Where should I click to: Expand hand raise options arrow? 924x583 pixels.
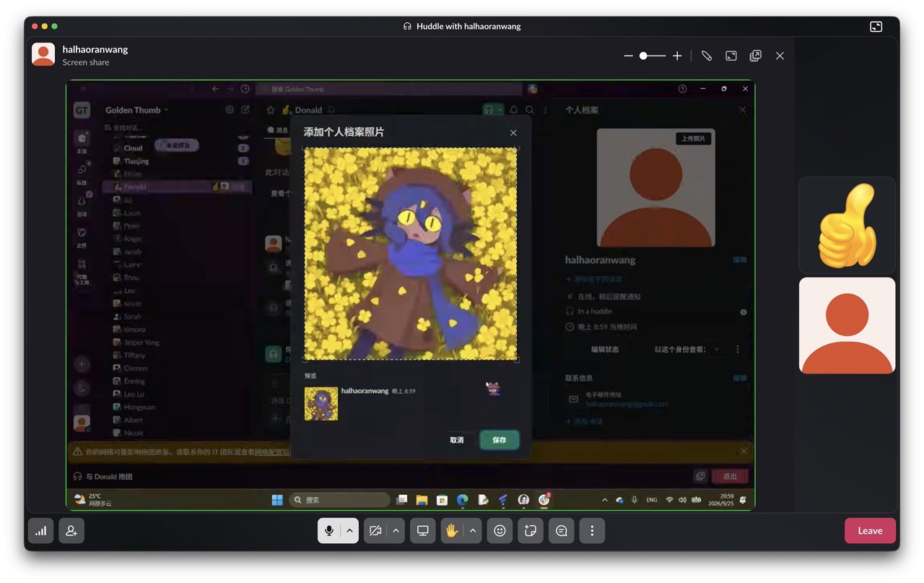473,531
